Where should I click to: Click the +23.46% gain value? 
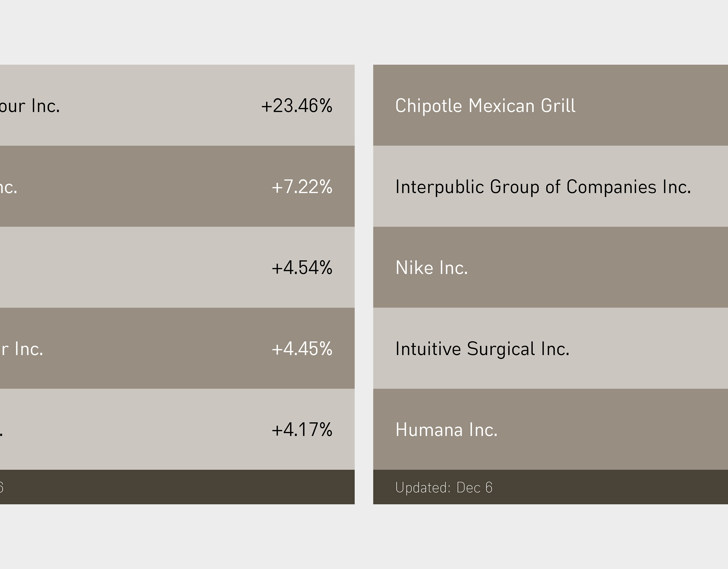pos(297,106)
